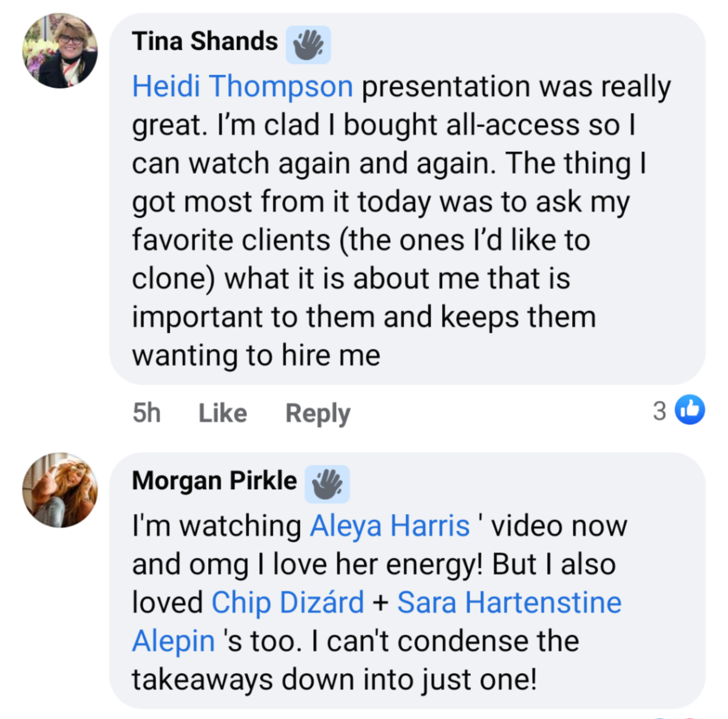
Task: Reply to Tina Shands' comment
Action: pos(318,413)
